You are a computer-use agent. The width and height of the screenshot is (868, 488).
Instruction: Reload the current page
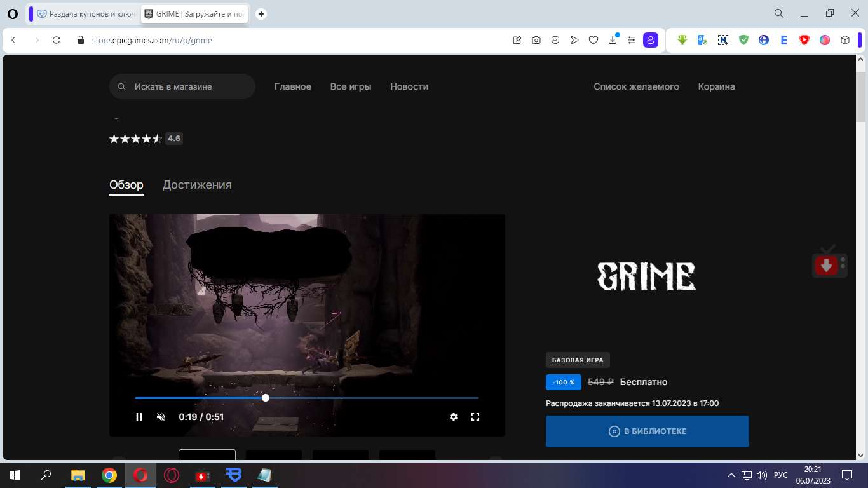point(57,40)
